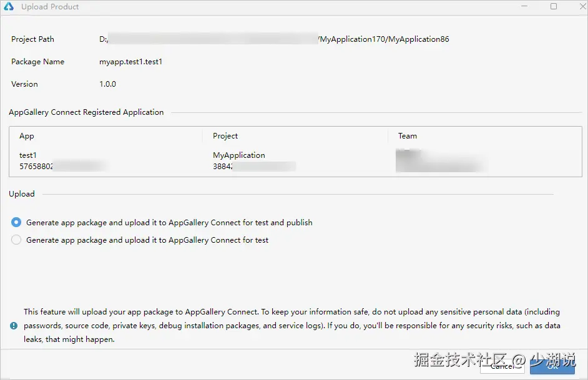This screenshot has width=588, height=380.
Task: Click the security notice paragraph text
Action: [x=292, y=325]
